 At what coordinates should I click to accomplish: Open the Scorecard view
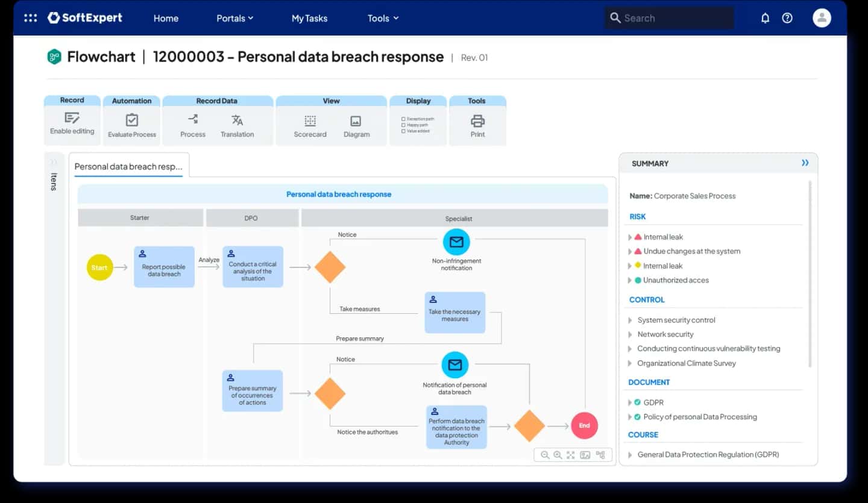coord(310,121)
